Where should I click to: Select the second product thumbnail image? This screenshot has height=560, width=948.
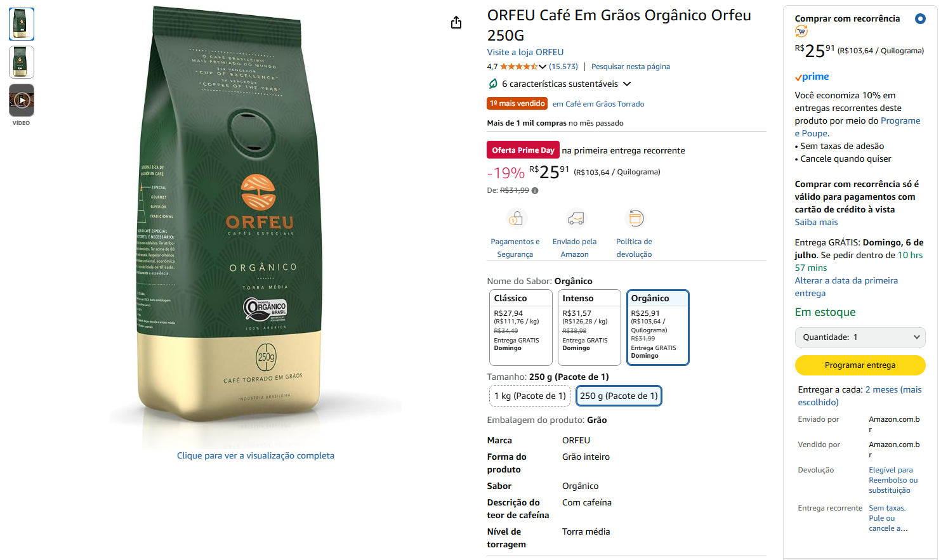click(x=22, y=62)
